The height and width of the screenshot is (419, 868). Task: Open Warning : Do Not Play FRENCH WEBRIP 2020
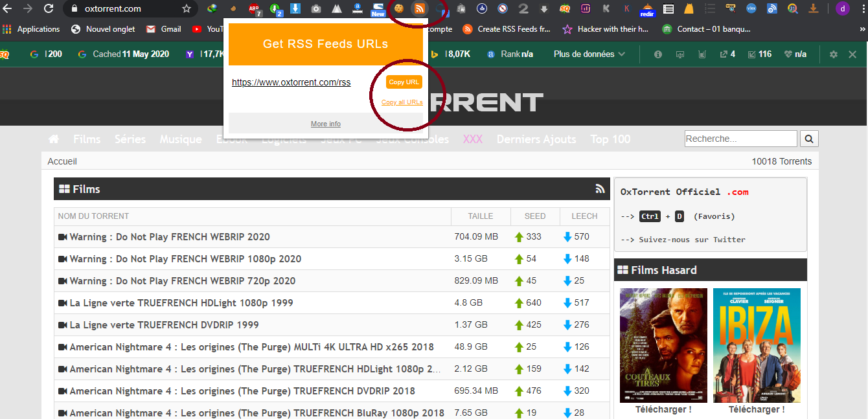click(170, 237)
